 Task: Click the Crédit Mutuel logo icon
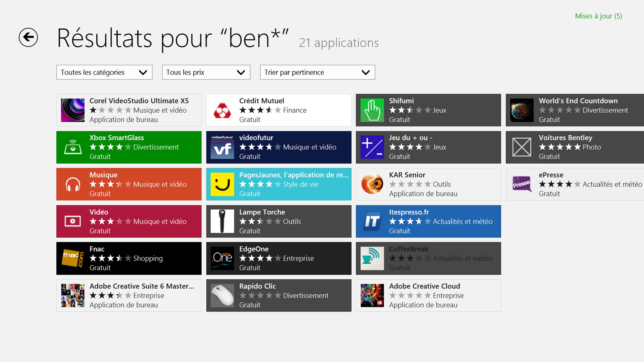[x=222, y=110]
